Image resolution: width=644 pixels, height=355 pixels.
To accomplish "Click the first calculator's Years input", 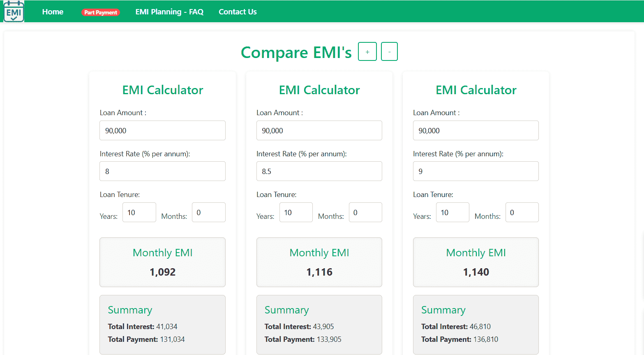I will pos(139,212).
